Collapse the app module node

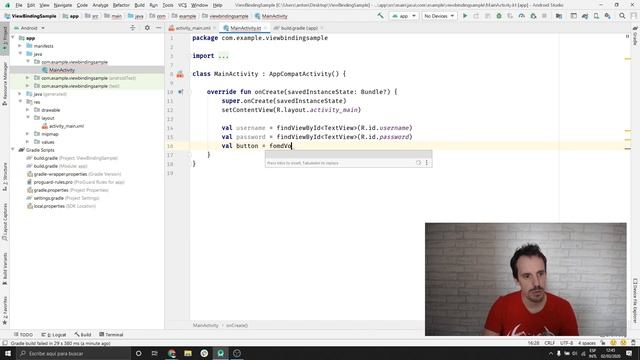[13, 38]
